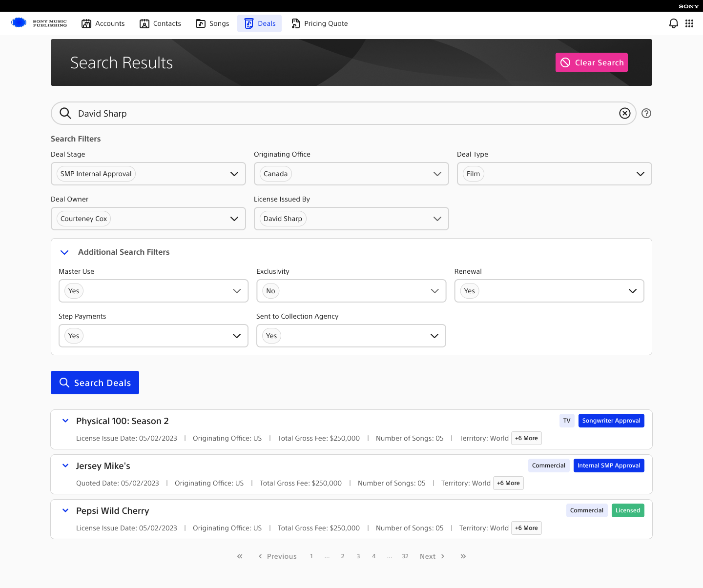This screenshot has height=588, width=703.
Task: Expand the Jersey Mike's result
Action: [65, 466]
